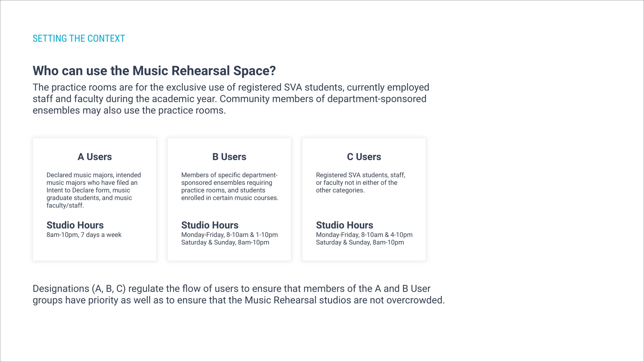Screen dimensions: 644x362
Task: Click 'Saturday & Sunday, 8am-10pm' in the C Users card
Action: tap(360, 242)
